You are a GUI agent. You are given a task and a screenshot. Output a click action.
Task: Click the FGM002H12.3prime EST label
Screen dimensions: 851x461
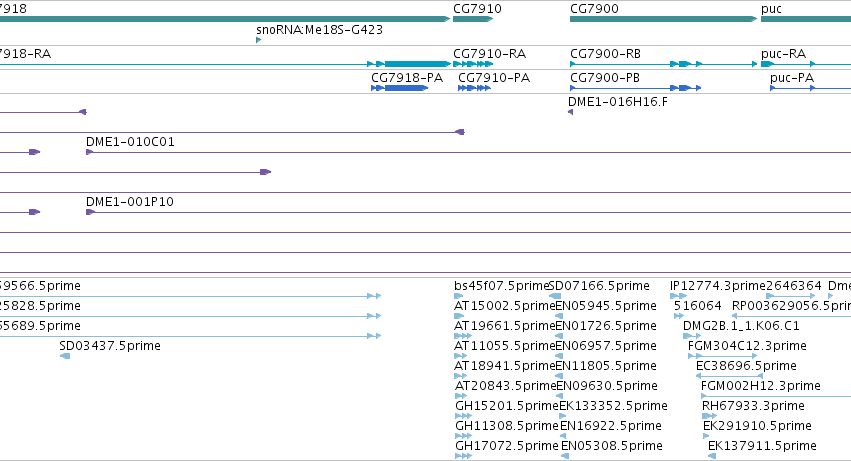pos(760,386)
